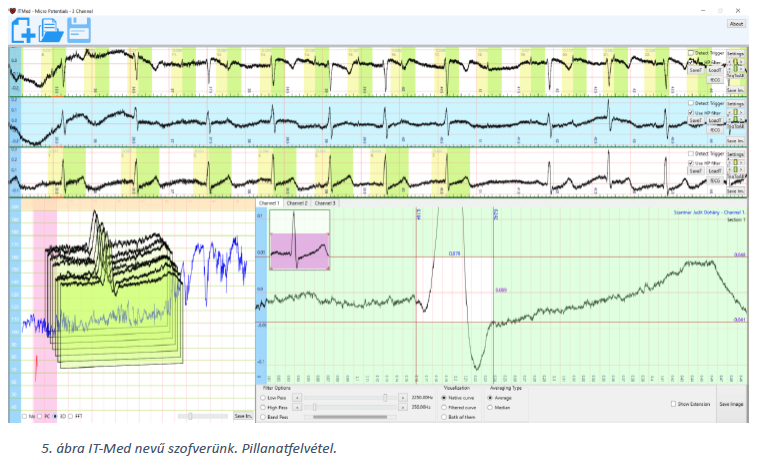The height and width of the screenshot is (466, 773).
Task: Open Settings for the second channel
Action: 735,104
